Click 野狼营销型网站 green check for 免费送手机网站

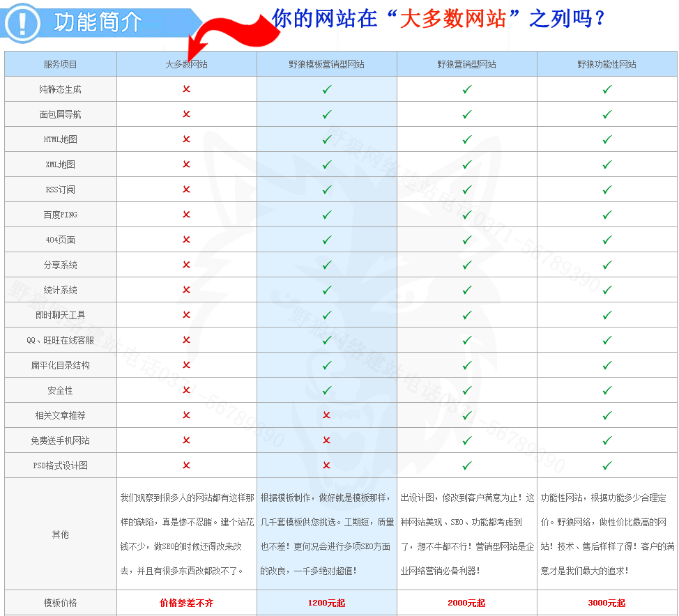point(467,440)
